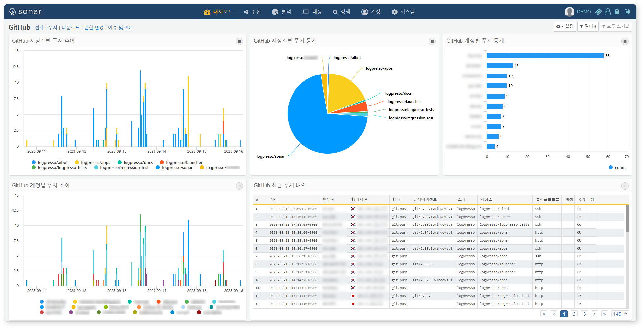Sort table by 유저에이전트 column header
This screenshot has width=644, height=329.
click(x=432, y=199)
